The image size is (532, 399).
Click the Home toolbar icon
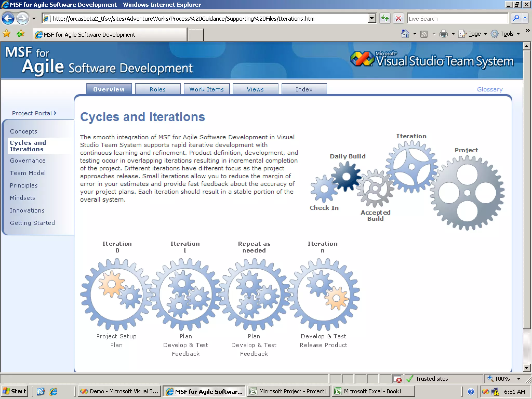405,34
